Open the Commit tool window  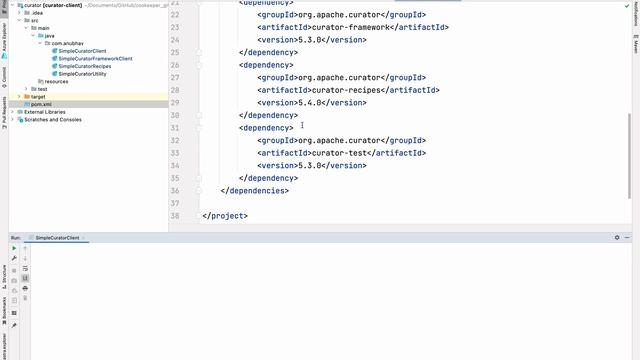tap(4, 77)
